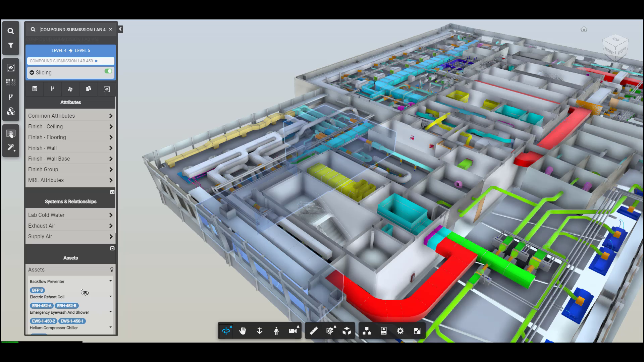644x362 pixels.
Task: Expand Finish - Flooring attributes
Action: coord(70,137)
